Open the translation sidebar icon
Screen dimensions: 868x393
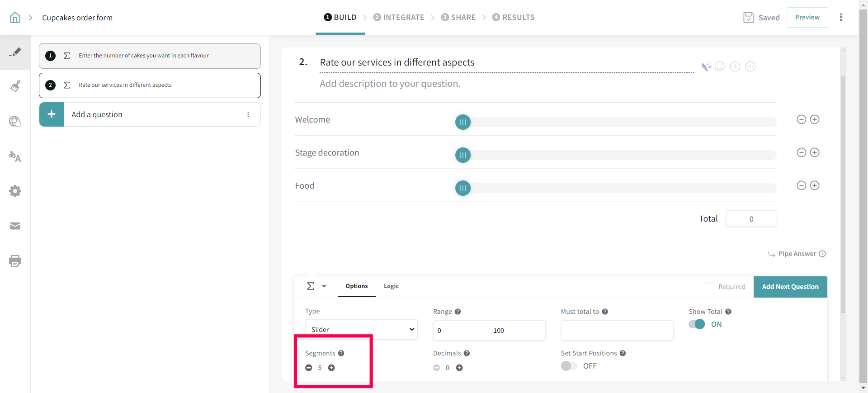click(15, 156)
